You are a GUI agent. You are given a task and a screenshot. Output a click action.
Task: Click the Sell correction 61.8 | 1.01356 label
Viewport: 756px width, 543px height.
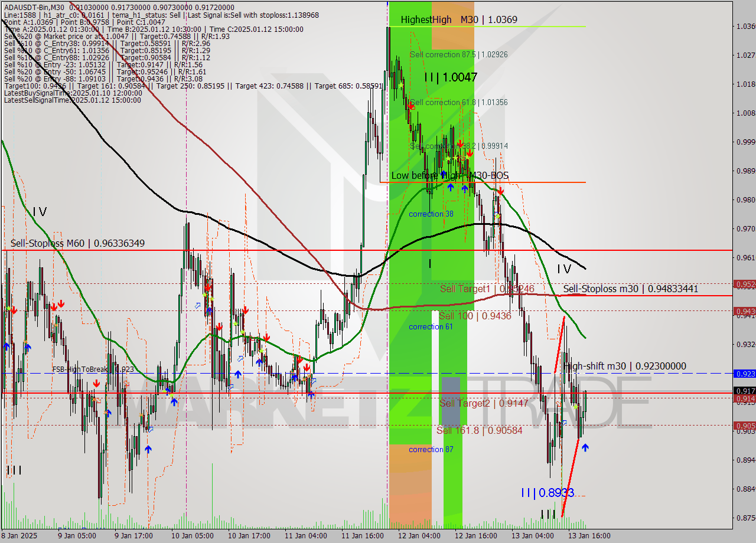tap(458, 102)
